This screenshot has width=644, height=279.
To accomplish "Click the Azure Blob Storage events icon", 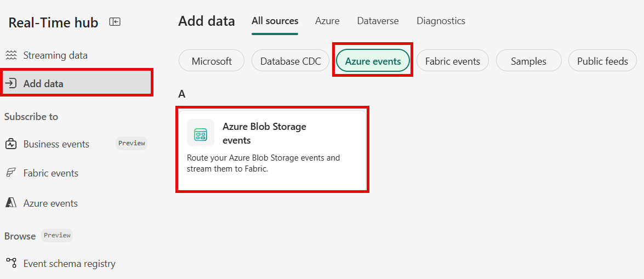I will 201,133.
